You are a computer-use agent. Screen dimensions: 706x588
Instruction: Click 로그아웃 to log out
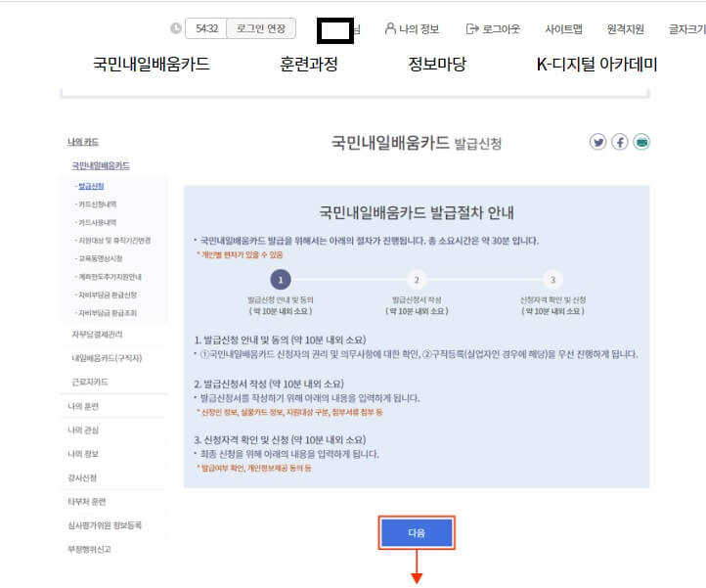tap(493, 28)
